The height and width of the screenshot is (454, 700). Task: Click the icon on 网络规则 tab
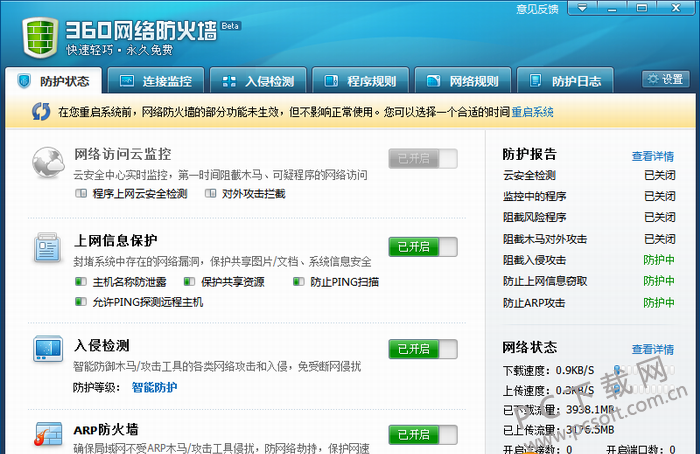pos(433,81)
